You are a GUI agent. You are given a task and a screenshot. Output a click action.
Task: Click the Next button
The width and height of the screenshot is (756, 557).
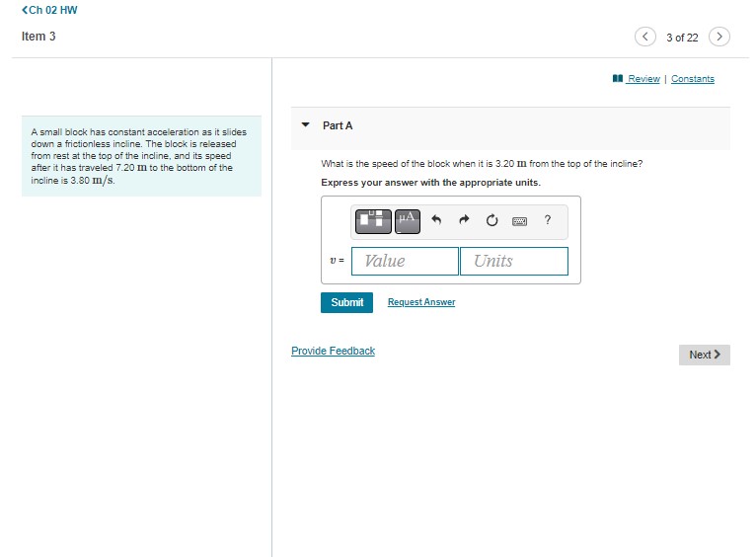coord(705,355)
